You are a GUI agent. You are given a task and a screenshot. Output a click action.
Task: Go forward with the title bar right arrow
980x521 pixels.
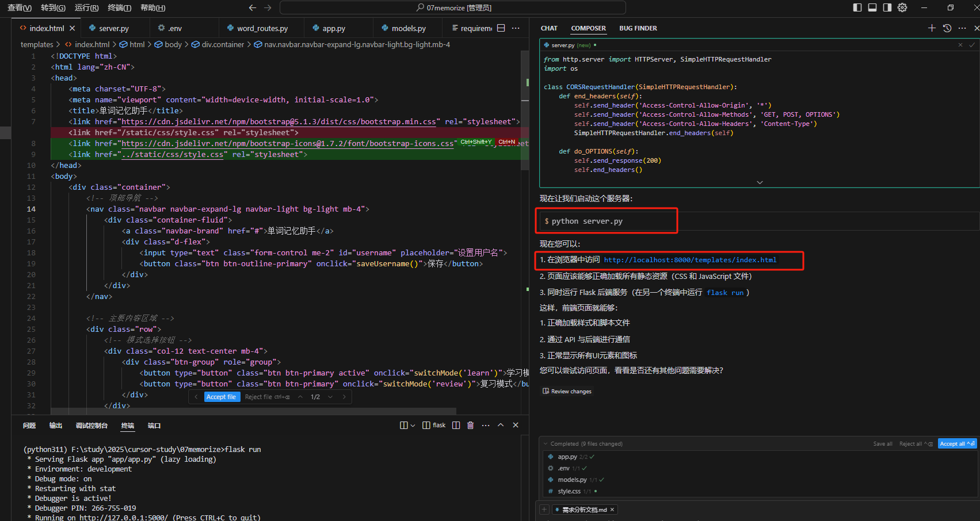268,7
